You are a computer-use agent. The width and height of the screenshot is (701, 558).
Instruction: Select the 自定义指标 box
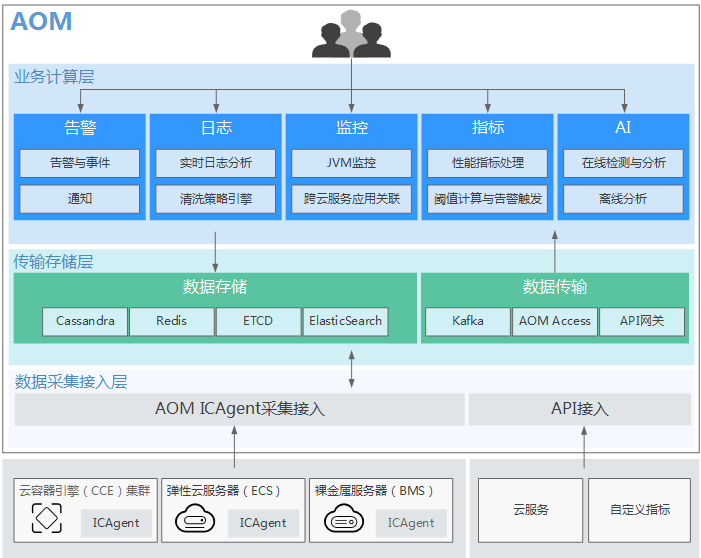(640, 510)
